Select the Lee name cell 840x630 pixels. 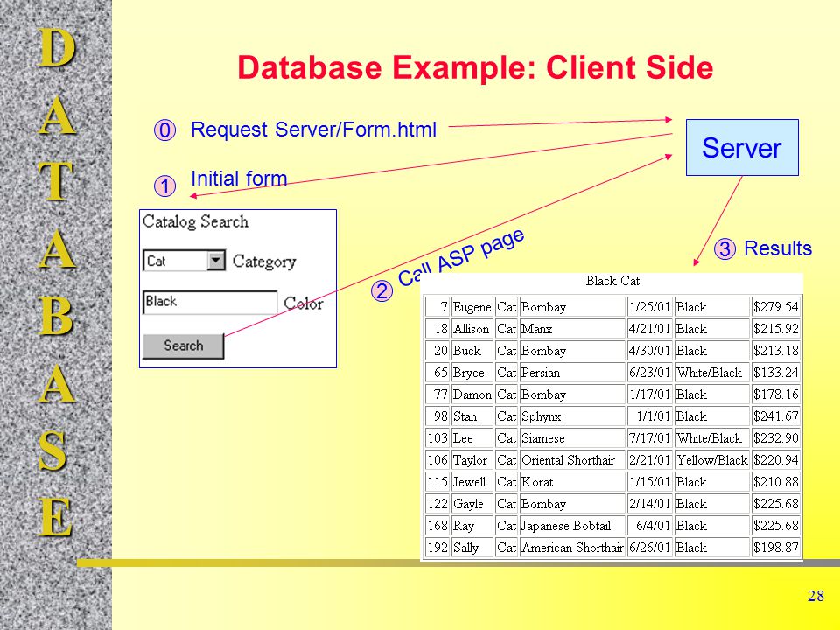coord(472,438)
